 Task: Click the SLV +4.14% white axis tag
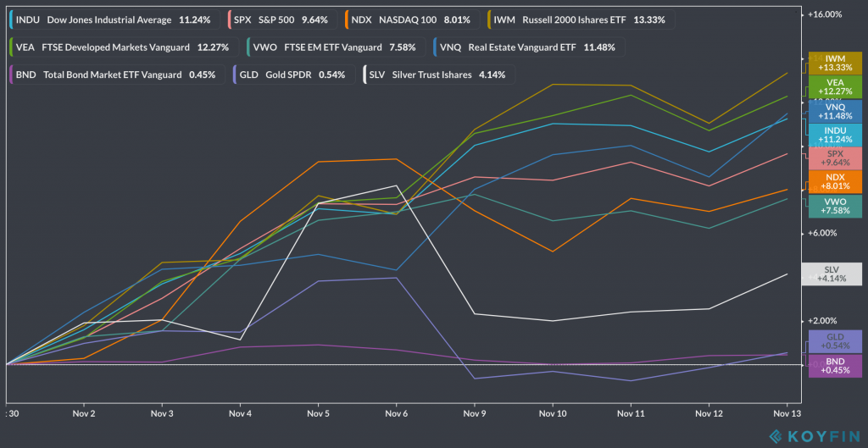click(x=834, y=274)
